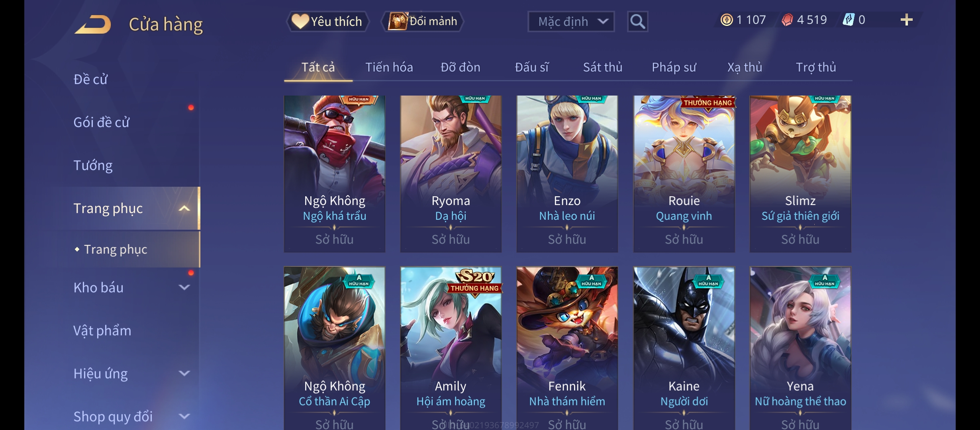Switch to the Pháp sư tab
Image resolution: width=980 pixels, height=430 pixels.
(674, 67)
